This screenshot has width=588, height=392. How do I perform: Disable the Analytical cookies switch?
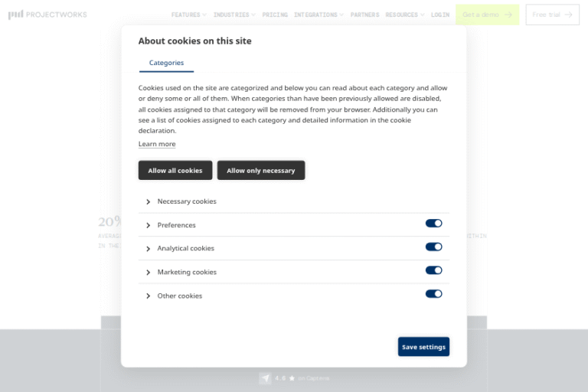tap(433, 247)
